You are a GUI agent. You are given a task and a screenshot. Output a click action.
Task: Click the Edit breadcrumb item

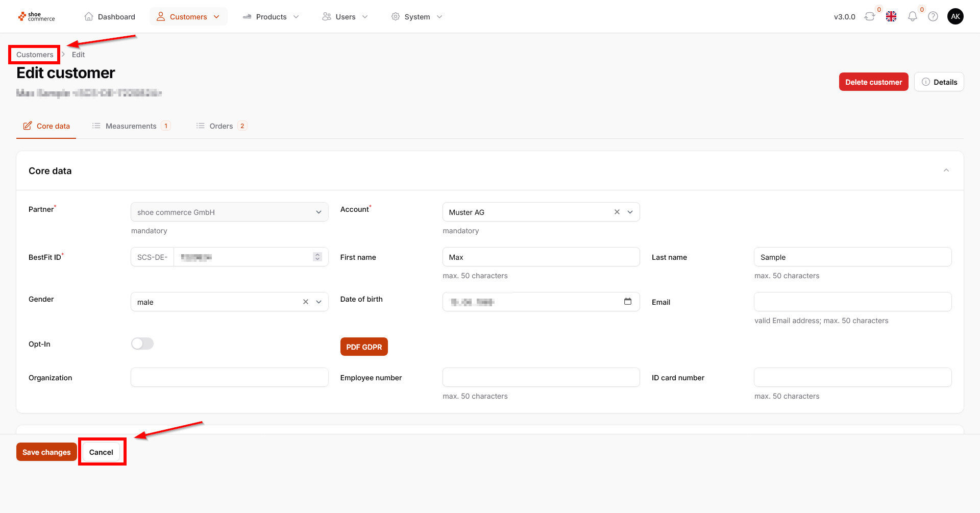point(78,55)
